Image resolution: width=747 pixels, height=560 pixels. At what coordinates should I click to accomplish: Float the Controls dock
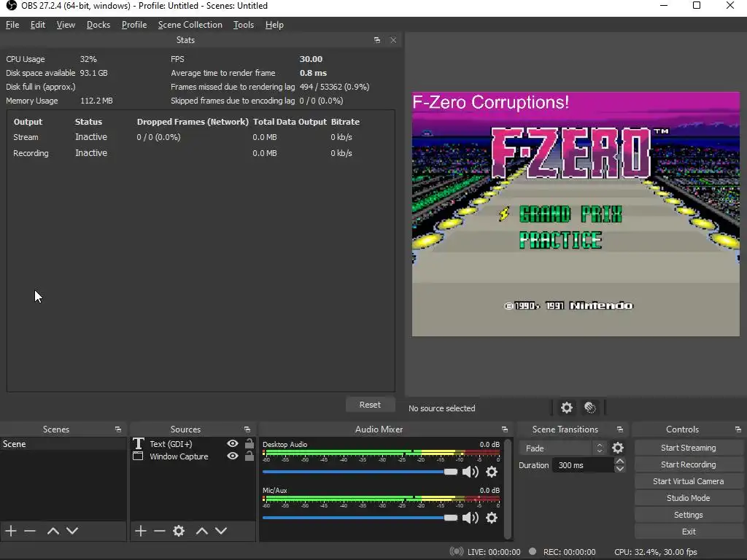[x=738, y=429]
